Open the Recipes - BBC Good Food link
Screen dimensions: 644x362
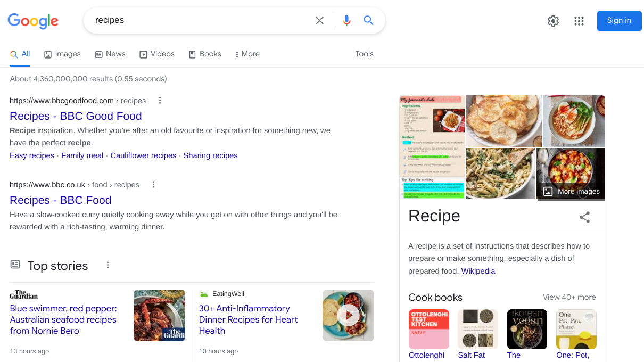click(x=76, y=116)
